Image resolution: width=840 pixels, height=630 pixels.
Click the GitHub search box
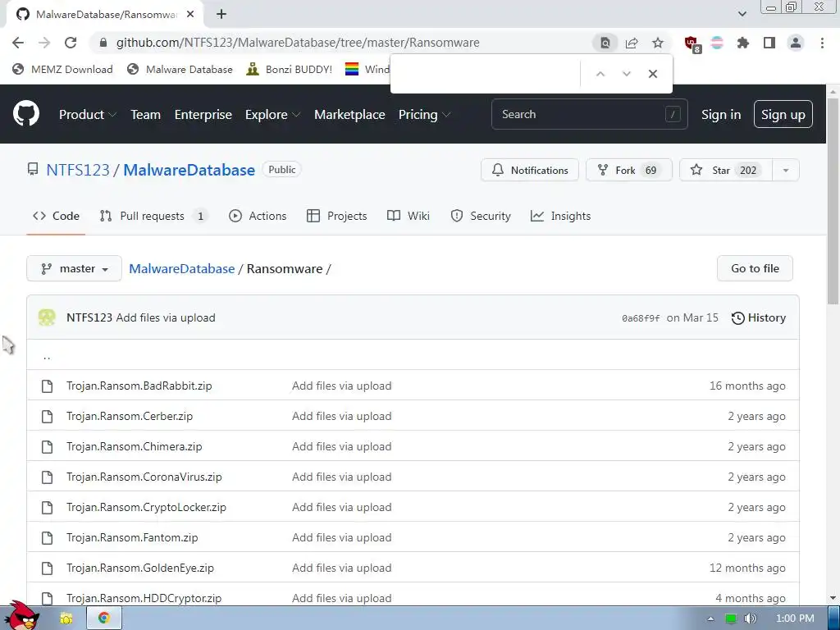[589, 114]
